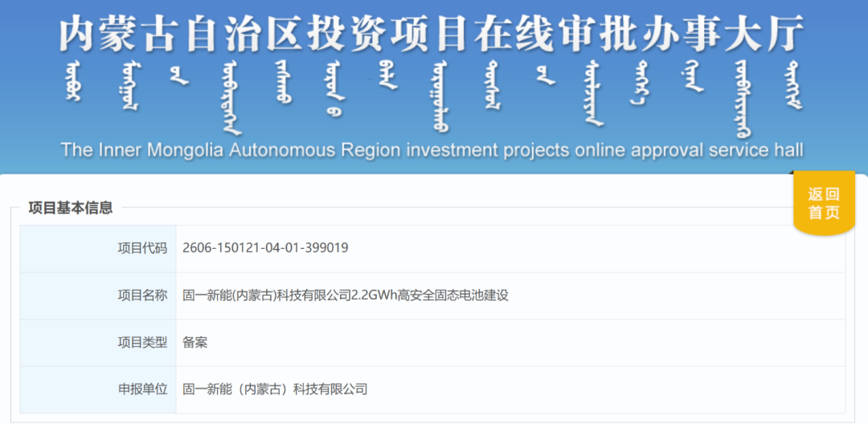Click the English site title text

pos(432,150)
